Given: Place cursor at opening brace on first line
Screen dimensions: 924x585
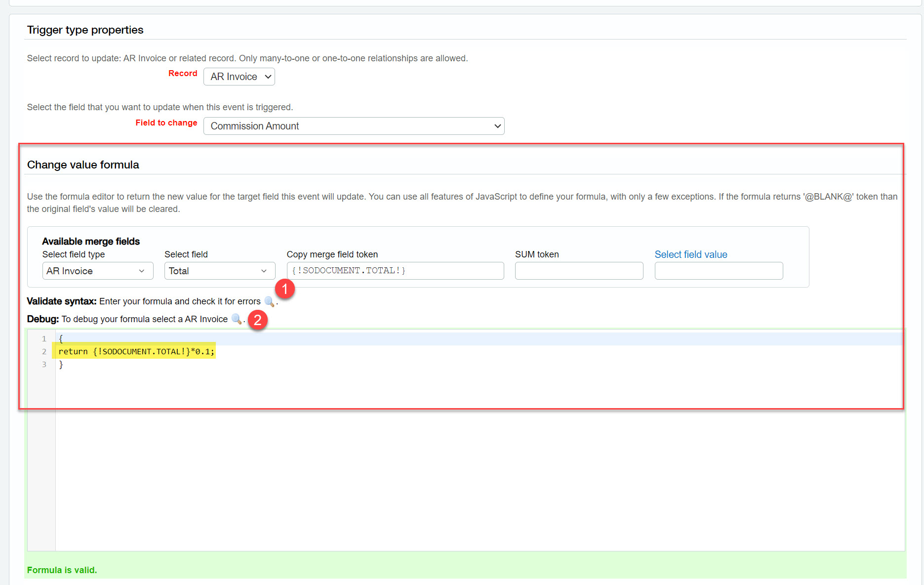Looking at the screenshot, I should (x=61, y=339).
